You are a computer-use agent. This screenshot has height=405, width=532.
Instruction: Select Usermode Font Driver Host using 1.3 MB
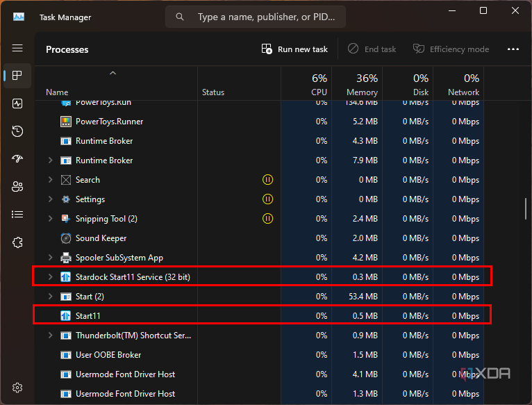point(260,394)
